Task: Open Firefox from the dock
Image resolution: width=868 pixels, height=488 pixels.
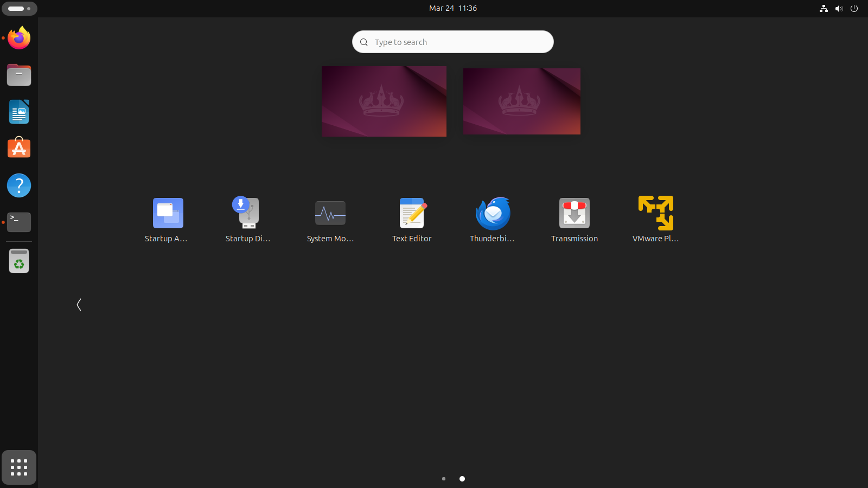Action: (19, 38)
